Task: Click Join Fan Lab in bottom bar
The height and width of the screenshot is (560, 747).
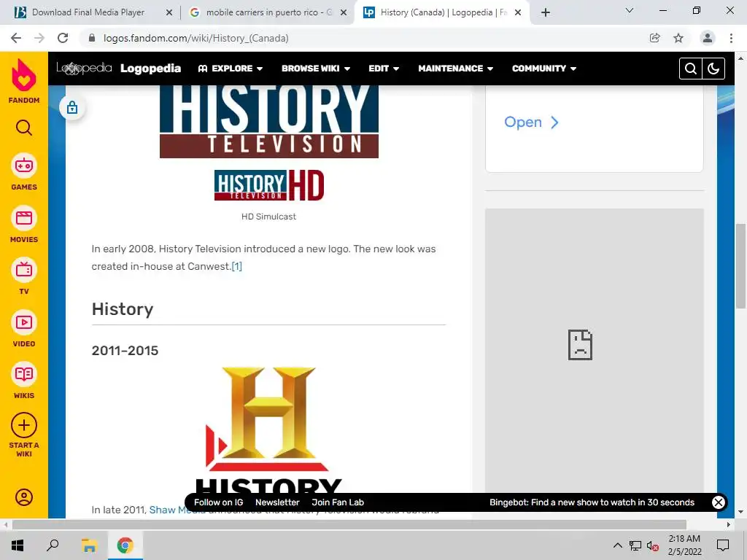Action: (x=338, y=502)
